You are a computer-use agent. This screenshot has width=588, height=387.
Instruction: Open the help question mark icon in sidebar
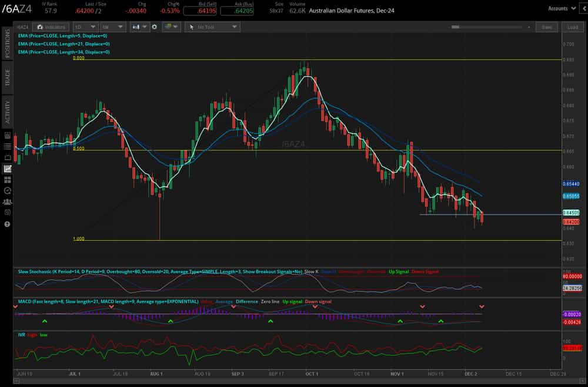7,224
